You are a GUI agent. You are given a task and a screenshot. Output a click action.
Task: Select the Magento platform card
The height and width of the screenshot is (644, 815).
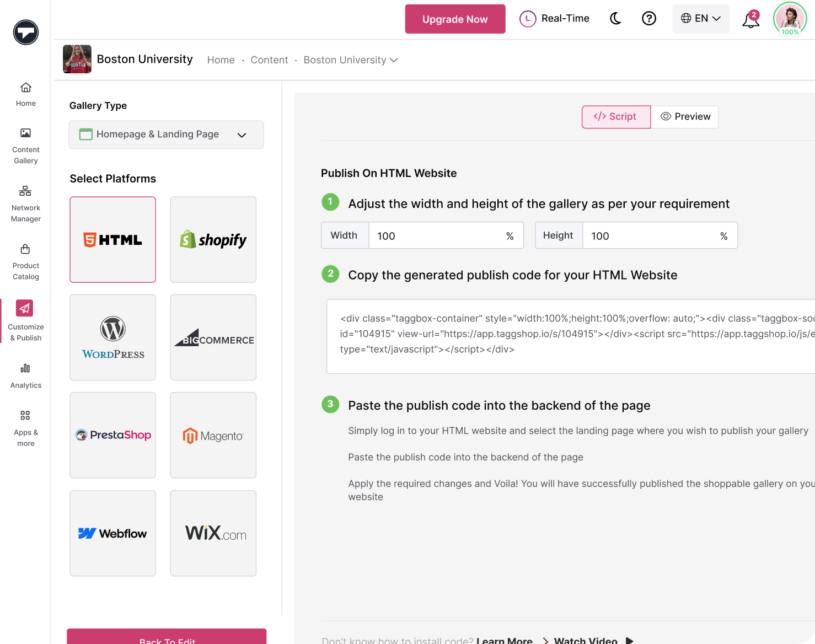tap(213, 435)
